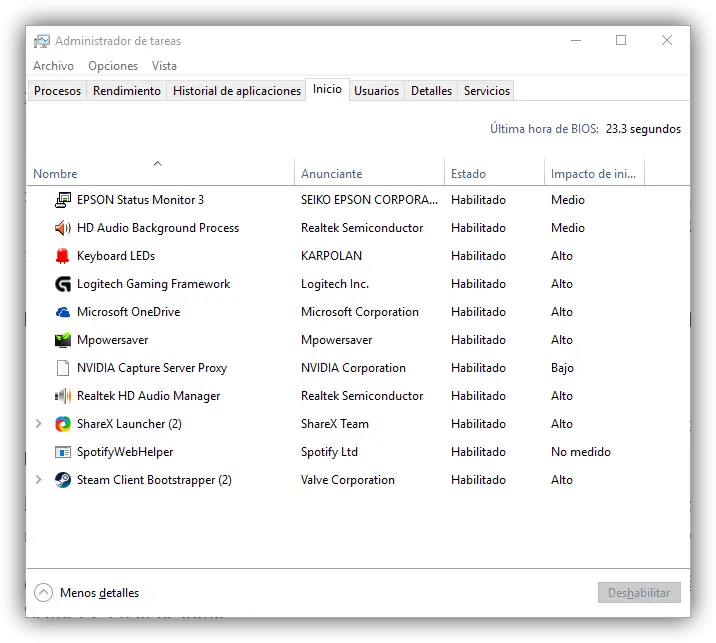
Task: Select the EPSON Status Monitor 3 row name
Action: click(141, 200)
